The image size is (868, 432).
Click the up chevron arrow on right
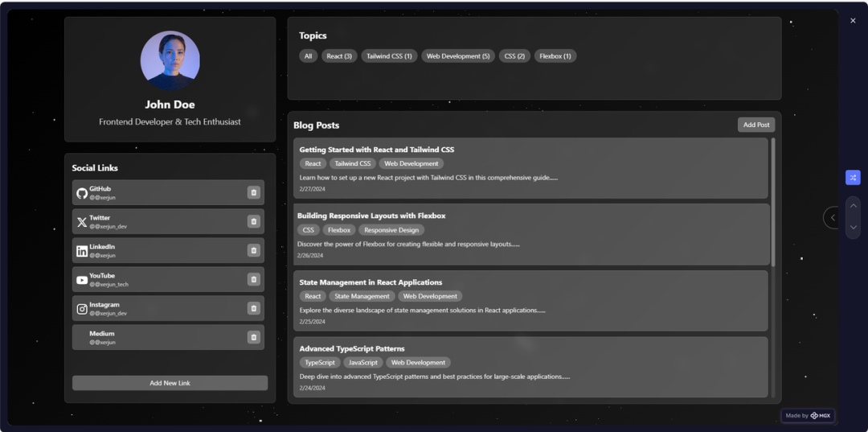coord(853,207)
